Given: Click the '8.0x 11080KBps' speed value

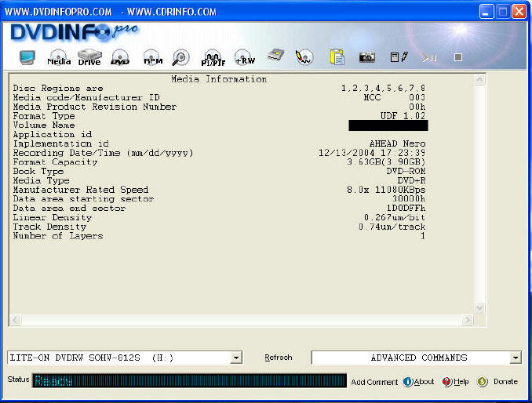Looking at the screenshot, I should click(386, 190).
